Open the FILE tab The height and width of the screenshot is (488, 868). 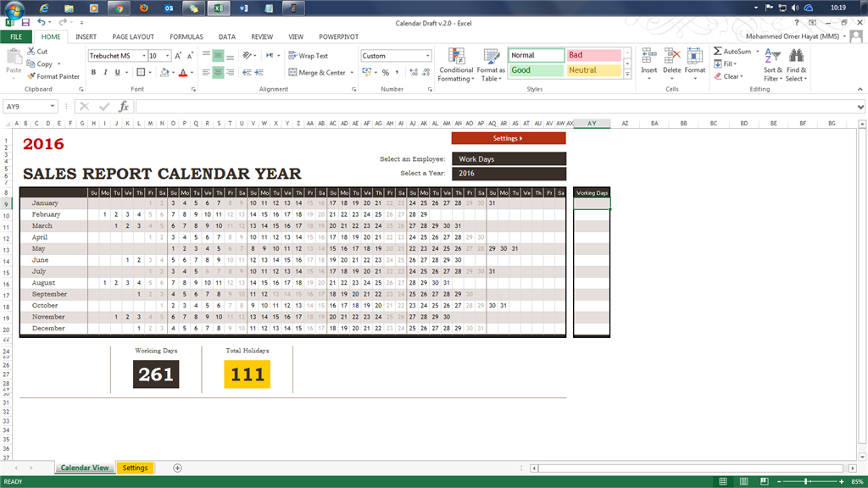(x=16, y=36)
